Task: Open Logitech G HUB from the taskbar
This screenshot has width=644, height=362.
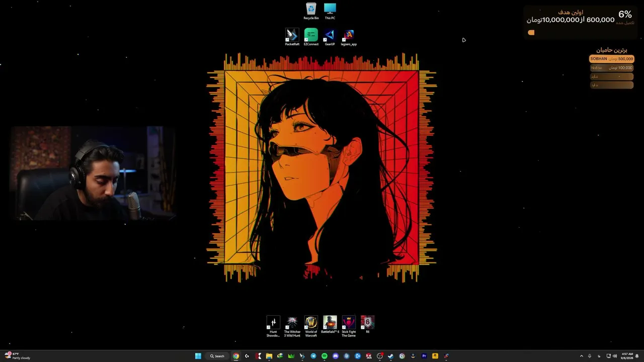Action: (x=247, y=356)
